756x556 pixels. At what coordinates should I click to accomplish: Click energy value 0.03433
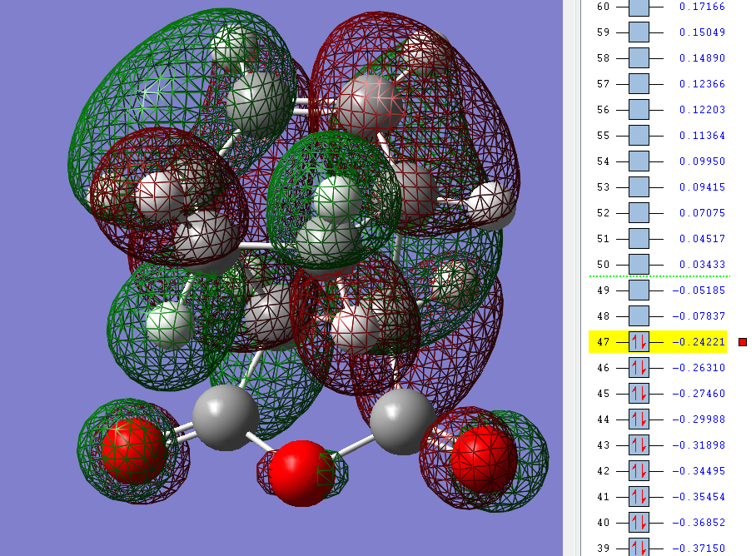point(702,265)
